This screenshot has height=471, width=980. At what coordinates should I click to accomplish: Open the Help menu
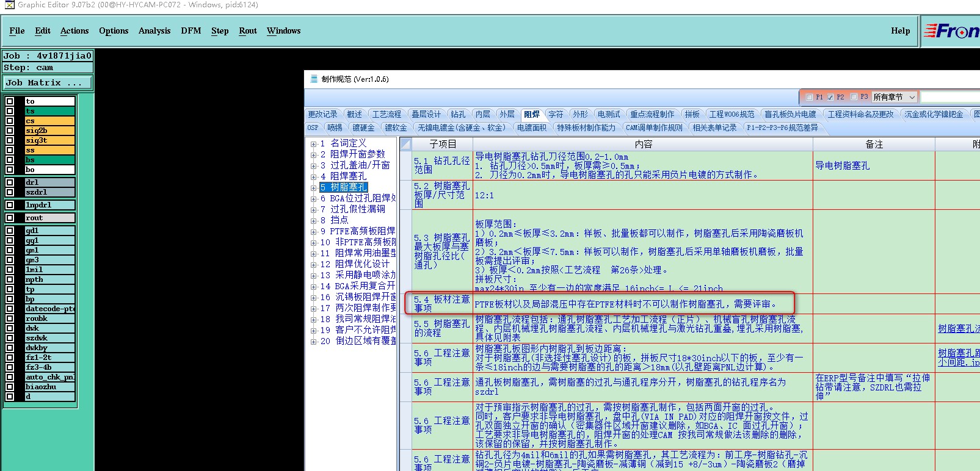pos(901,31)
